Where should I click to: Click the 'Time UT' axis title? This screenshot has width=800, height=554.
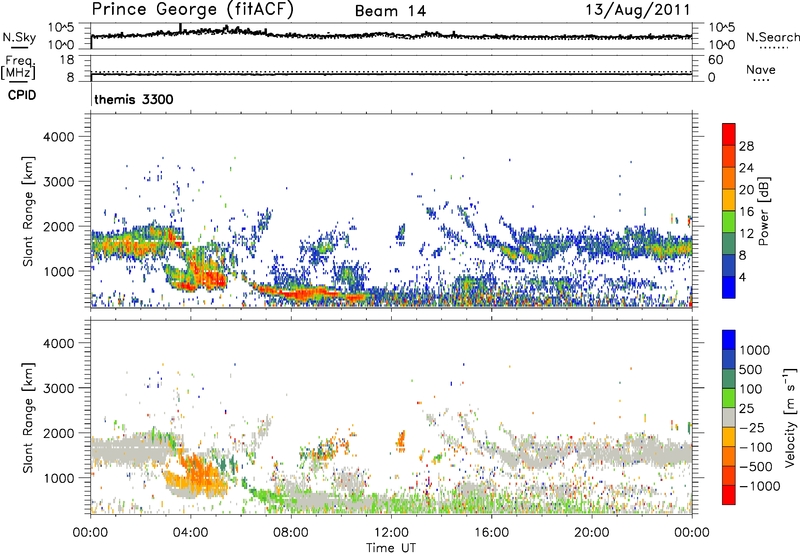point(391,548)
